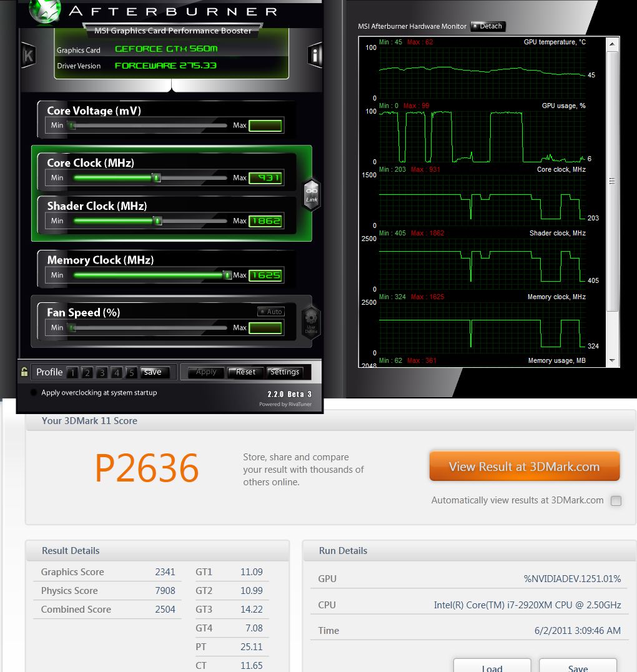Click the profile lock icon
637x672 pixels.
coord(24,372)
